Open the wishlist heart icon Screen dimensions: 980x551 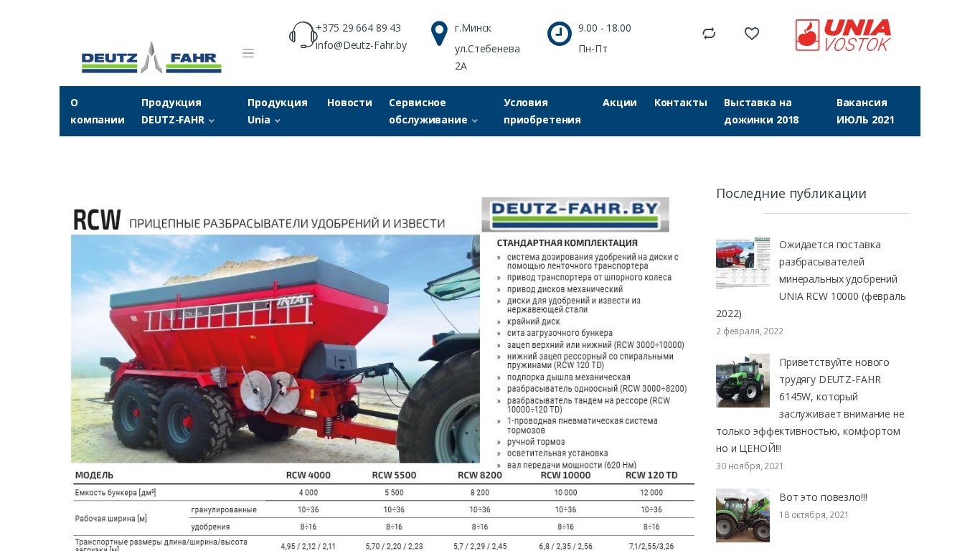click(x=752, y=34)
